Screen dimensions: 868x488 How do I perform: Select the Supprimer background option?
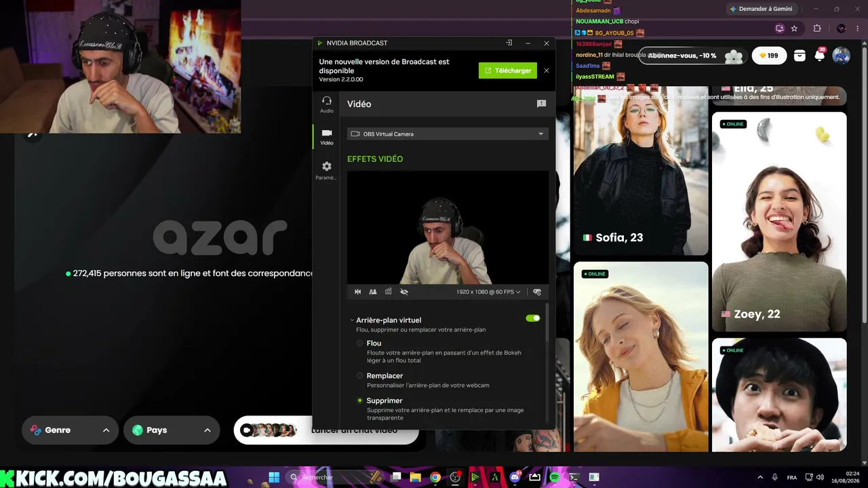[x=360, y=401]
